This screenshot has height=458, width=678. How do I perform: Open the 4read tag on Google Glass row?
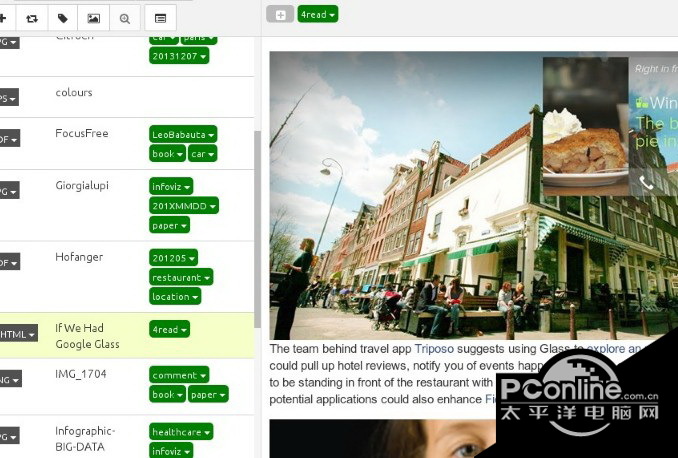(169, 330)
